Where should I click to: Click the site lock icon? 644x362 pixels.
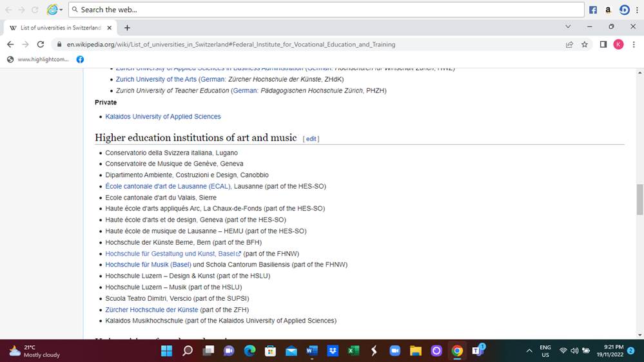(59, 44)
